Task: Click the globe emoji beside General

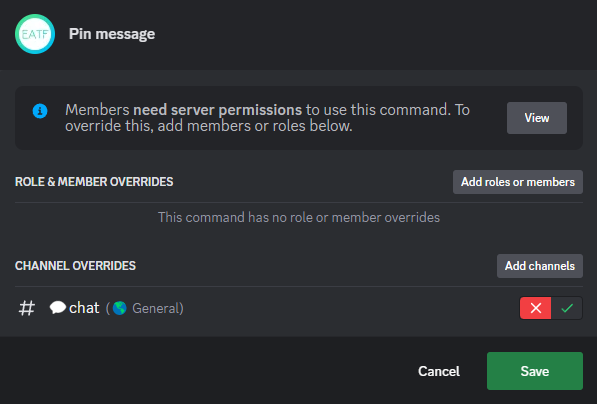Action: tap(120, 308)
